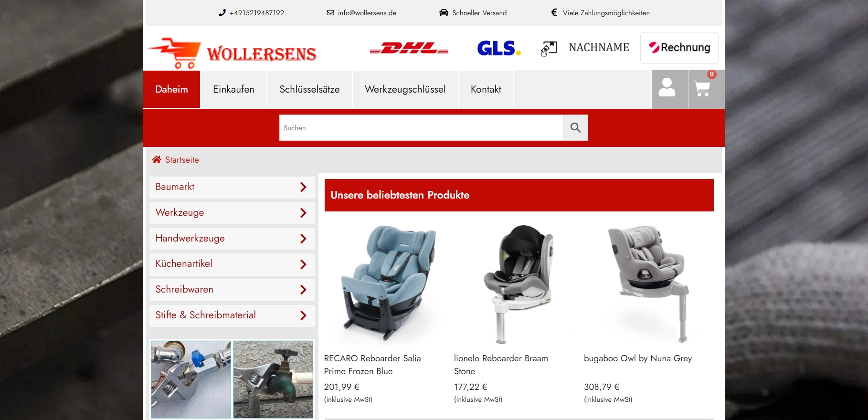
Task: Click the DHL shipping logo
Action: click(409, 48)
